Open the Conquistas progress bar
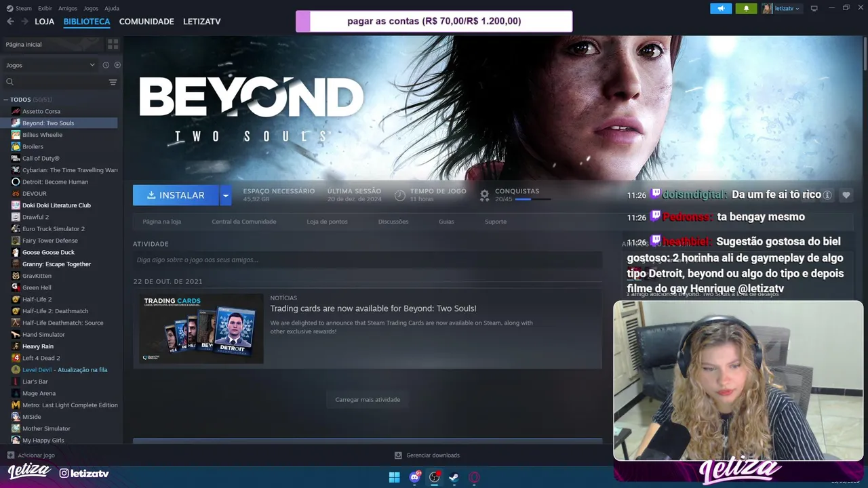 tap(532, 199)
